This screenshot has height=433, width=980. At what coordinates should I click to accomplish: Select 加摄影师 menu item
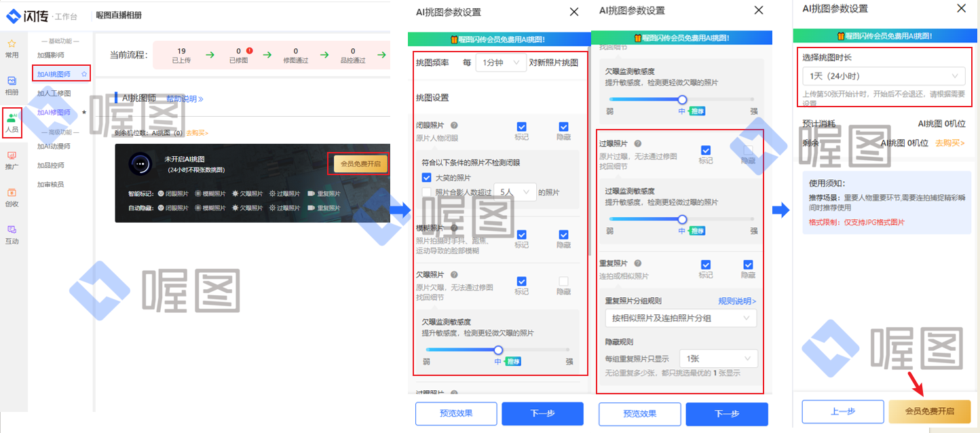coord(51,55)
